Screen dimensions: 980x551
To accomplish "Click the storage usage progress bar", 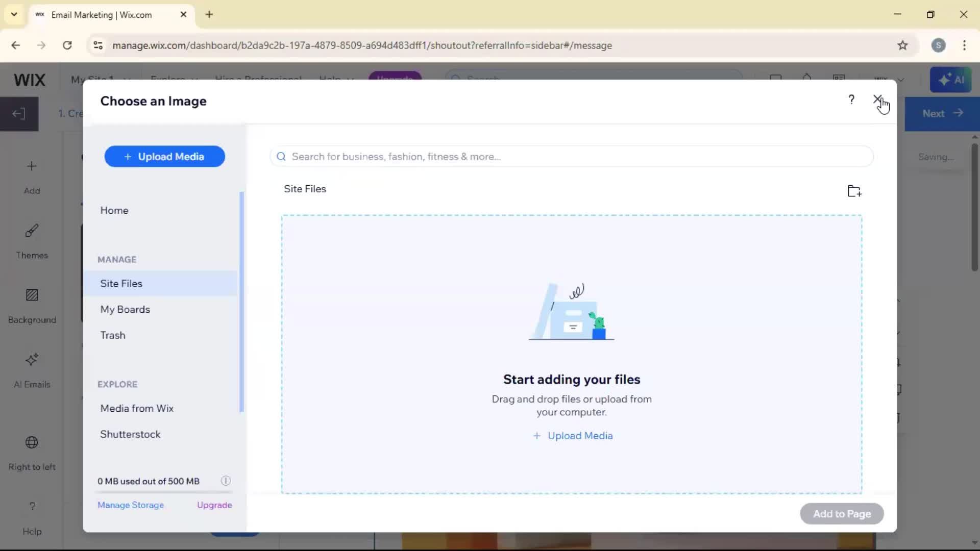I will (x=163, y=492).
